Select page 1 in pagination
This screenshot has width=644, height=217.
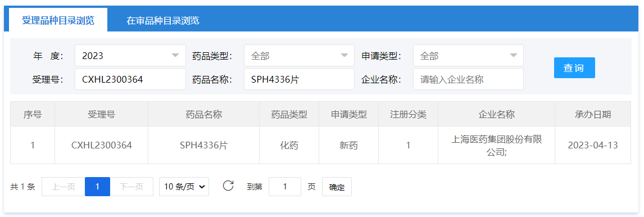click(97, 187)
